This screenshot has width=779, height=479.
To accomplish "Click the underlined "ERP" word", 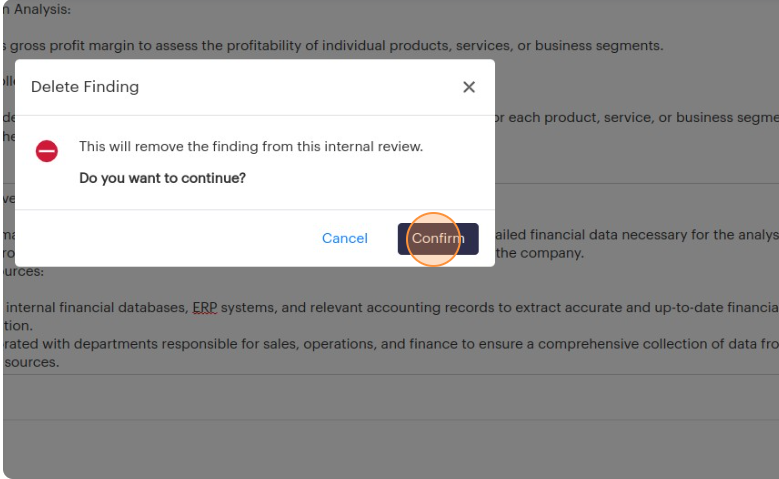I will tap(207, 308).
